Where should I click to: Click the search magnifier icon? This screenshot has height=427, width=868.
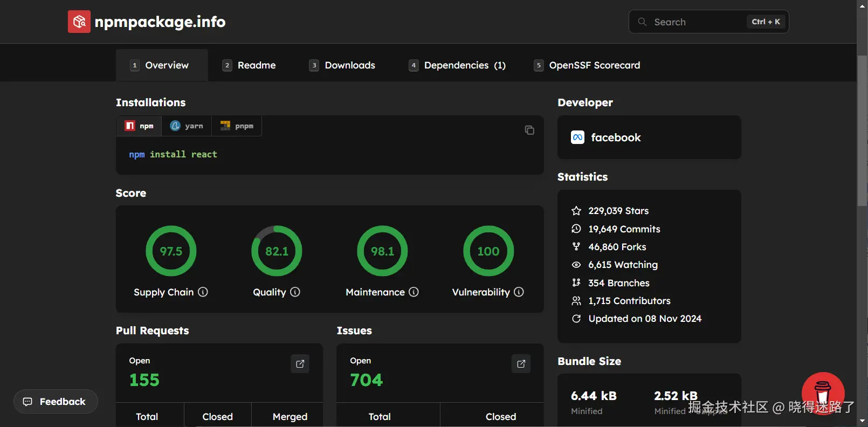pos(642,22)
